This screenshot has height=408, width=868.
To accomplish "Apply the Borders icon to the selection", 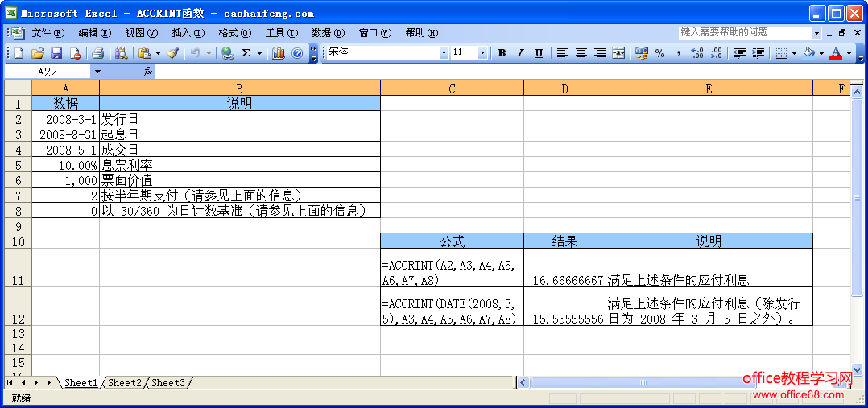I will (x=781, y=53).
